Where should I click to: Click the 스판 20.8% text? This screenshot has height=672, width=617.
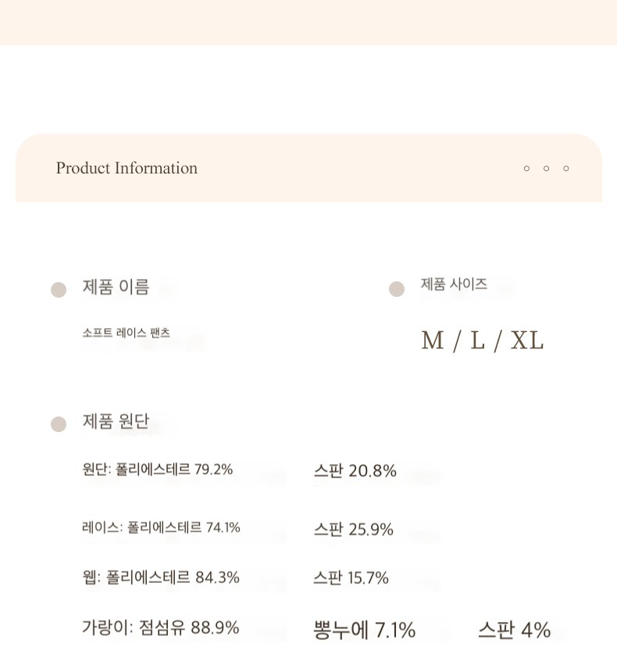point(355,470)
